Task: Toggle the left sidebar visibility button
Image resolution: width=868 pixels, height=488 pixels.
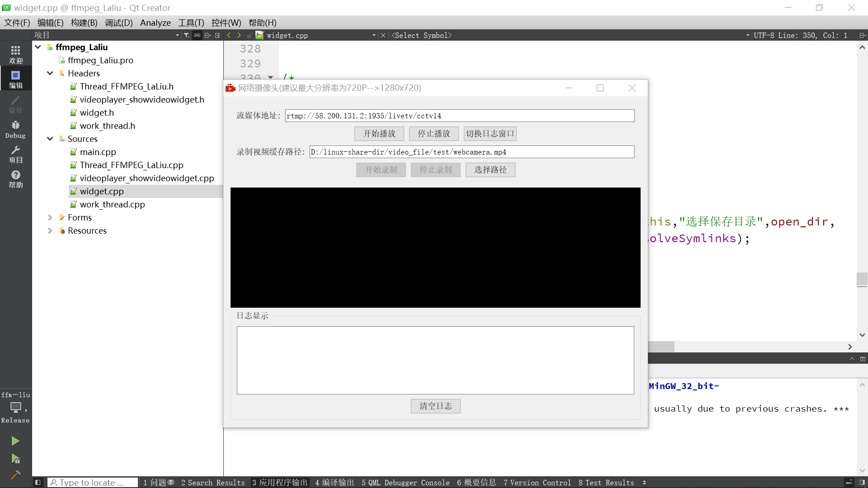Action: point(38,483)
